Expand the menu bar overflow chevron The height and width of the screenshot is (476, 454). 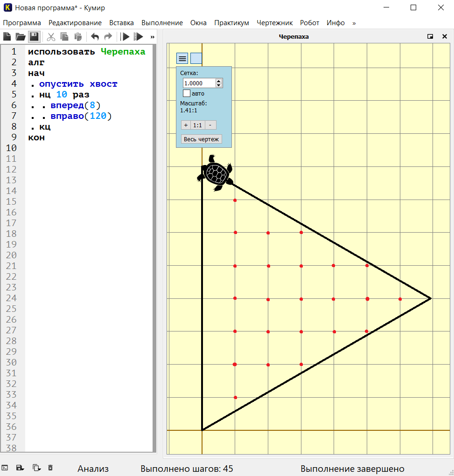[x=354, y=23]
